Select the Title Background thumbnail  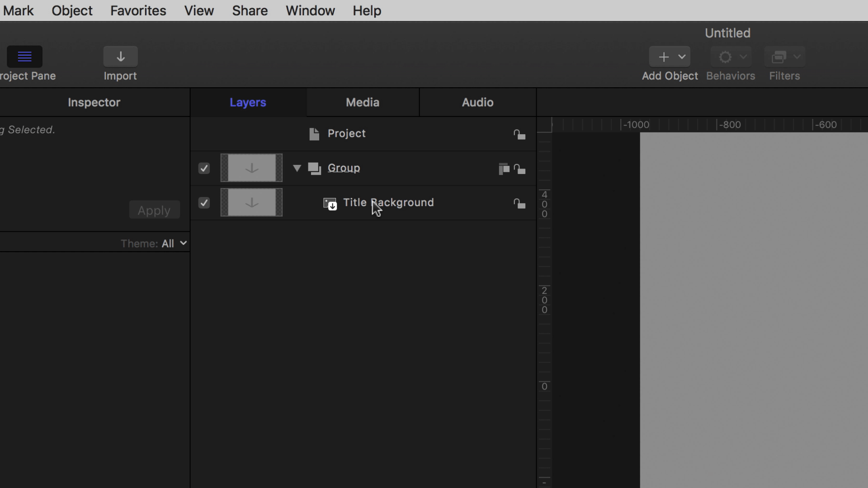[x=251, y=202]
